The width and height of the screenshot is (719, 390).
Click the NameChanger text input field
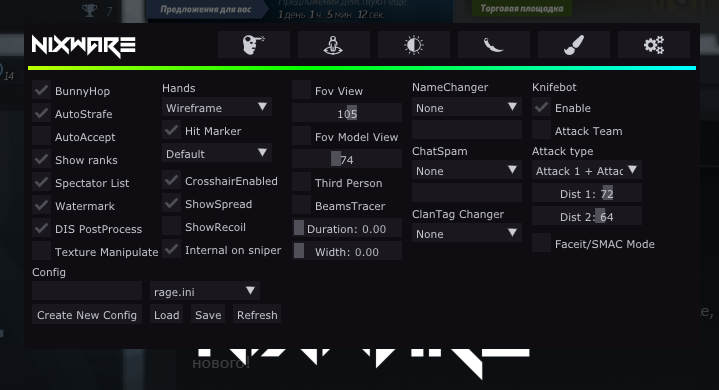467,130
